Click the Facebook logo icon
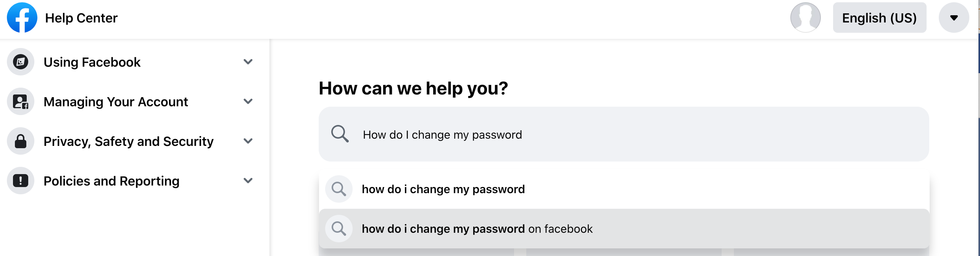Image resolution: width=980 pixels, height=256 pixels. [22, 17]
